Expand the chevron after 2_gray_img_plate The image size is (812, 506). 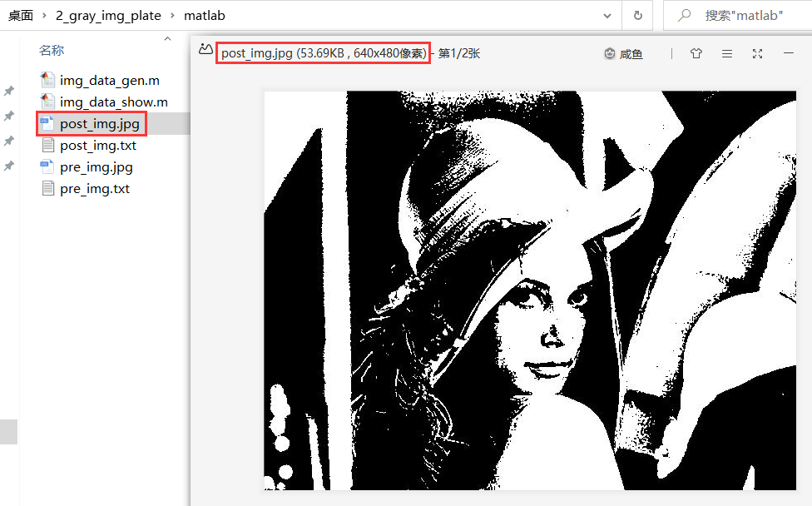(x=172, y=16)
